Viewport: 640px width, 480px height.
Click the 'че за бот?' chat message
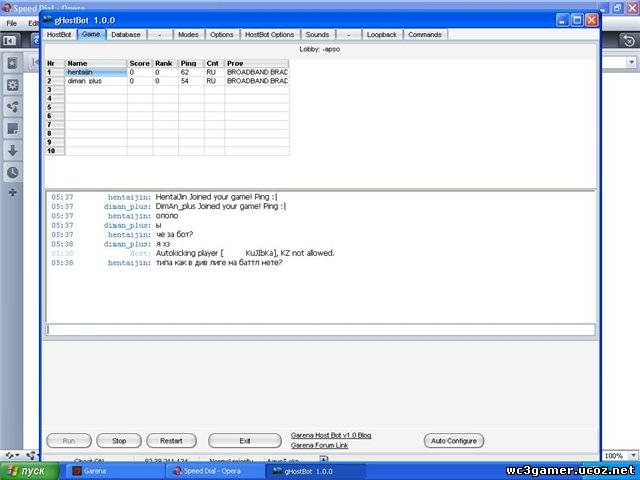point(174,234)
